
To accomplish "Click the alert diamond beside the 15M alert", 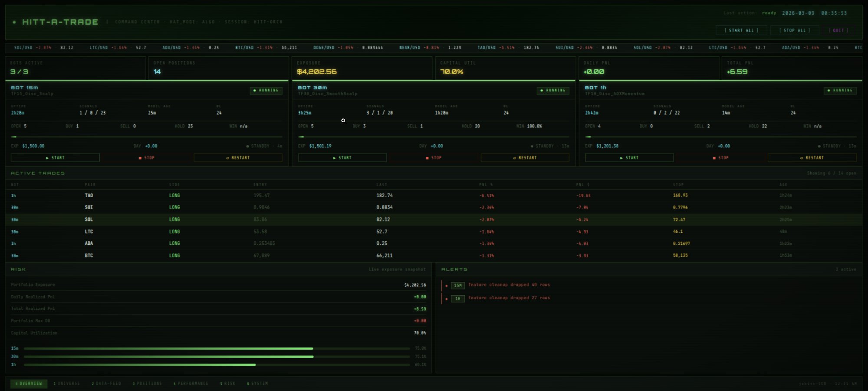I will (x=446, y=285).
